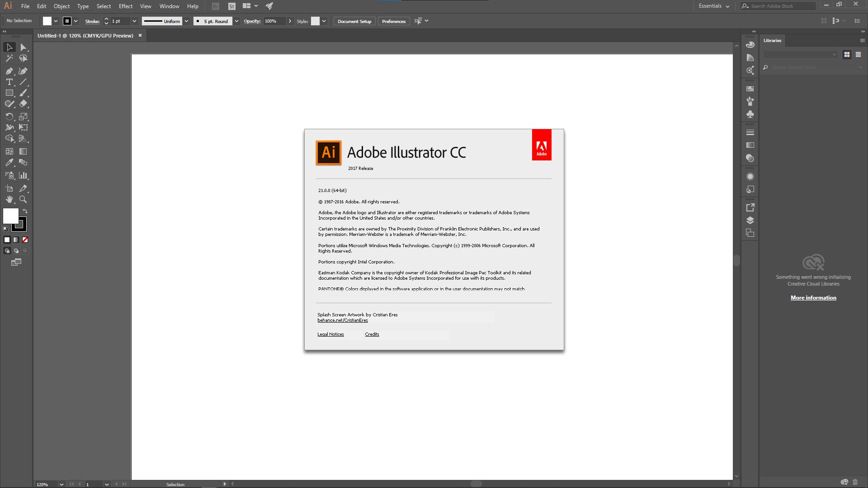This screenshot has width=868, height=488.
Task: Select the Pen tool
Action: click(x=9, y=71)
